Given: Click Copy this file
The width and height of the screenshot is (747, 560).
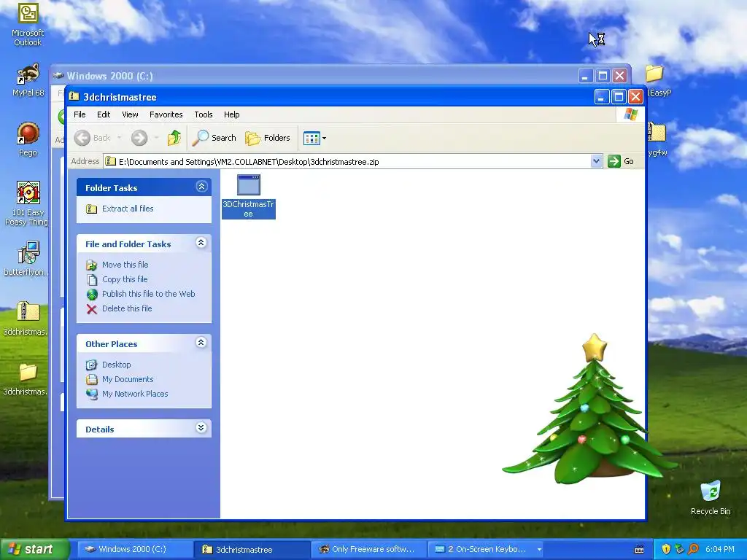Looking at the screenshot, I should click(x=125, y=279).
